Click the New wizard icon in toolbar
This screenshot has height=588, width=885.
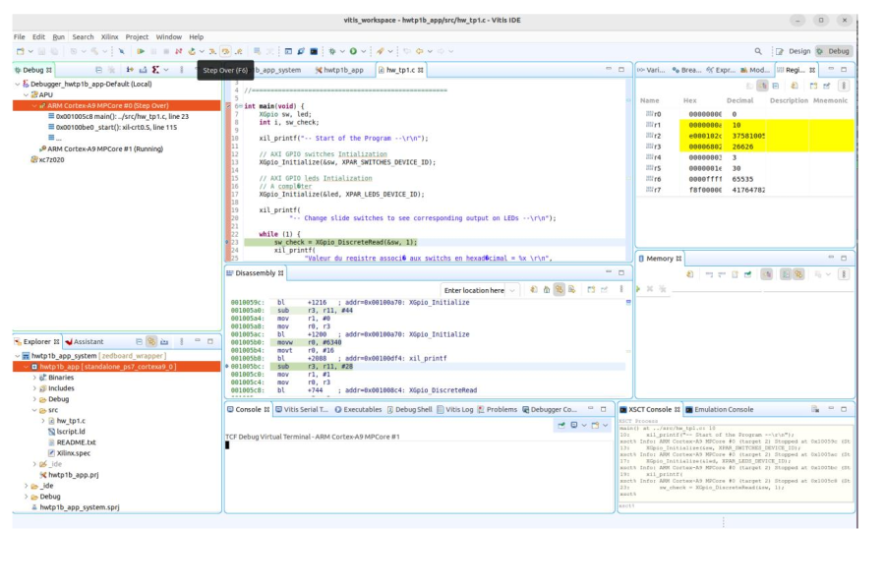tap(21, 51)
